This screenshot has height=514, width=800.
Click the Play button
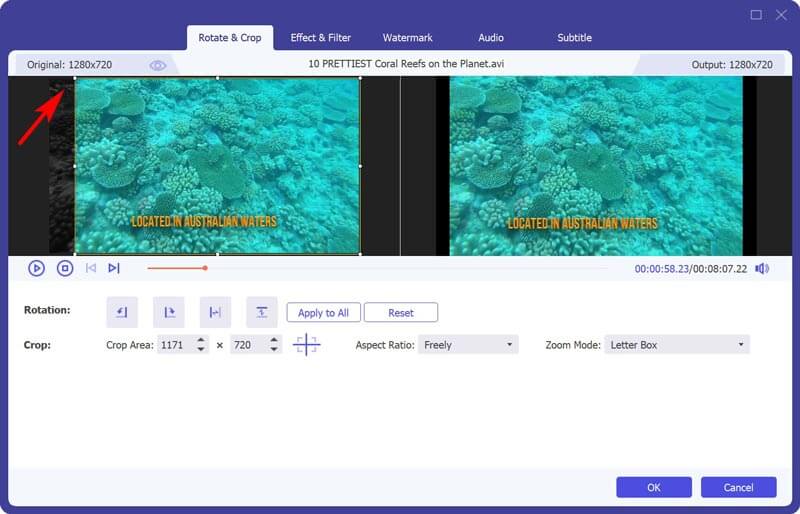point(36,268)
